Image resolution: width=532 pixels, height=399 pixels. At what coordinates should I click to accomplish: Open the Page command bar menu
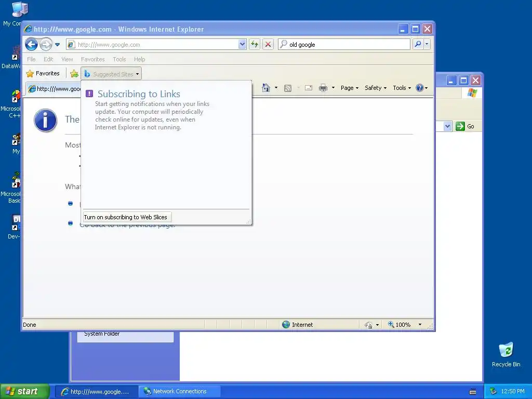[x=350, y=88]
